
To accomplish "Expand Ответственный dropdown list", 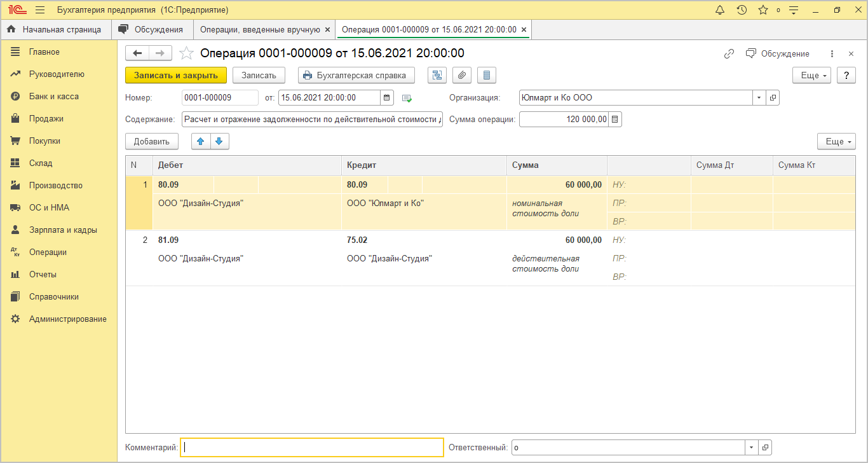I will [x=752, y=448].
